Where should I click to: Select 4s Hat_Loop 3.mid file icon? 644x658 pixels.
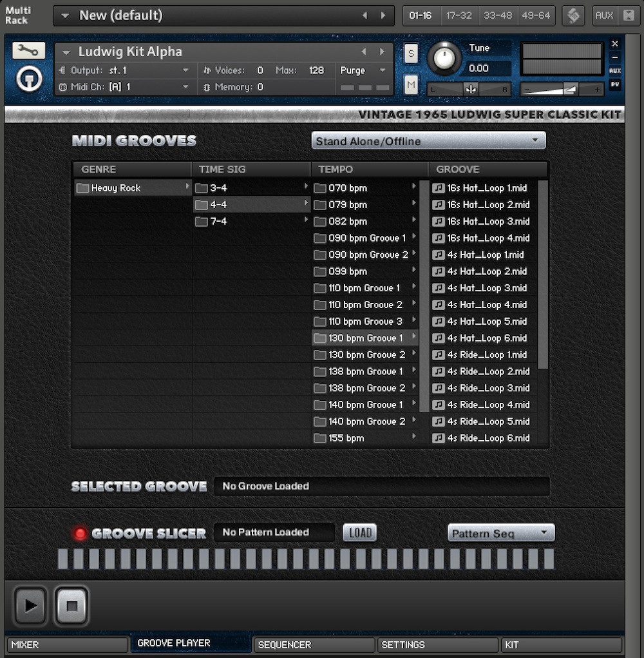[x=439, y=288]
